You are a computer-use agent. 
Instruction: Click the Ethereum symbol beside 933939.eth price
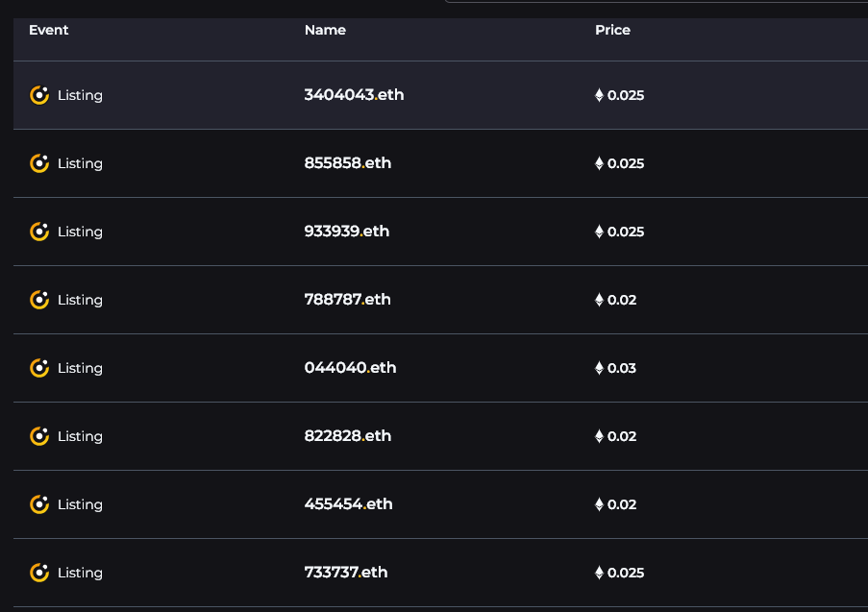tap(599, 232)
